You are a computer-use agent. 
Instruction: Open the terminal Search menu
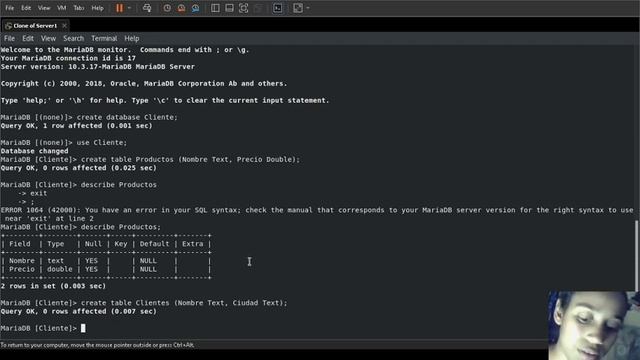click(x=73, y=38)
